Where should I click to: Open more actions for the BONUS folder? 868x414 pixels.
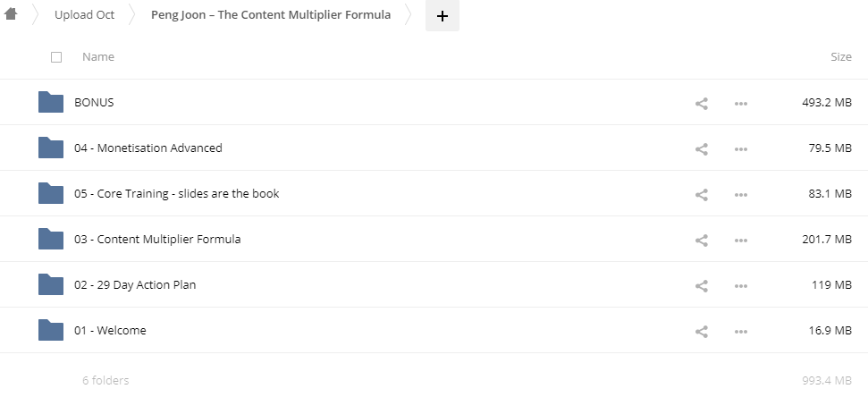740,103
